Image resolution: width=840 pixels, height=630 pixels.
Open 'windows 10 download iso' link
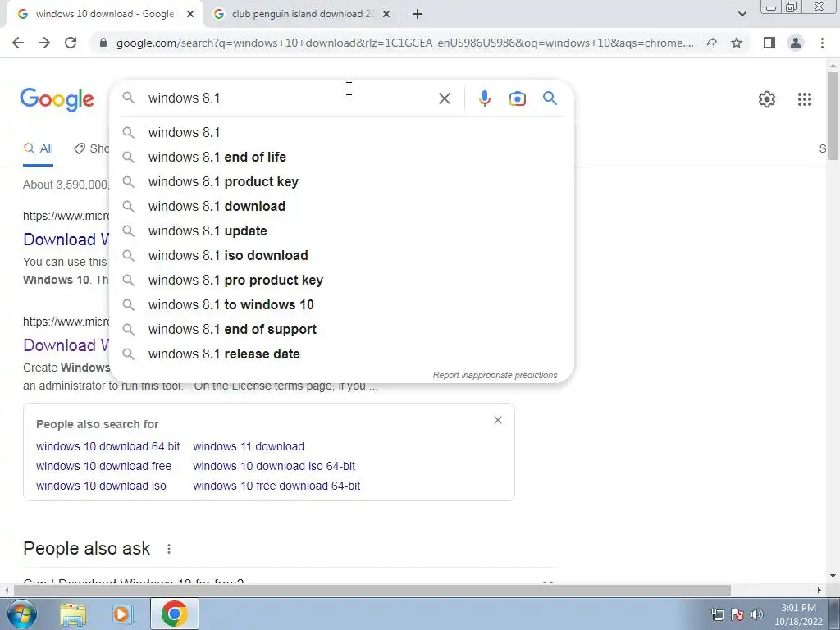[x=101, y=486]
